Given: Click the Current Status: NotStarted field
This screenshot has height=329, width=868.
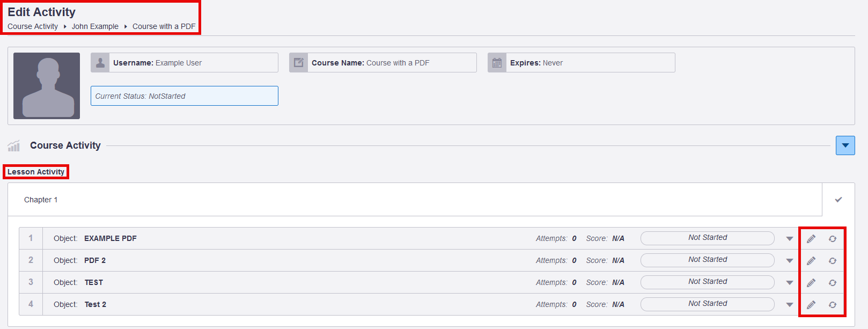Looking at the screenshot, I should [185, 96].
